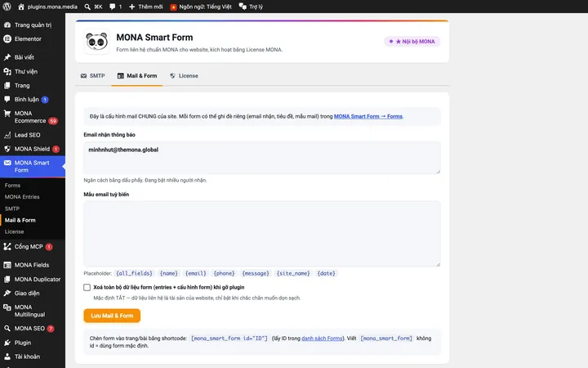Click the Nội bộ MONA badge

pos(412,42)
